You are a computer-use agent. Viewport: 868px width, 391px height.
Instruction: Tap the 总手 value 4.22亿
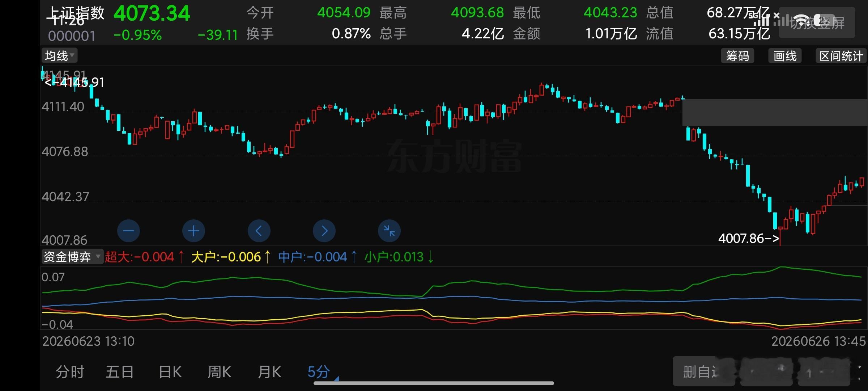(x=483, y=34)
